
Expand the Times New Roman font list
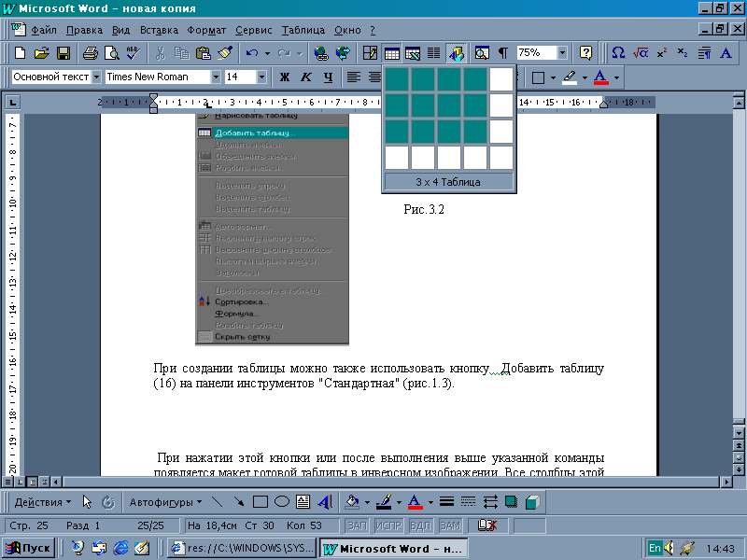[216, 77]
